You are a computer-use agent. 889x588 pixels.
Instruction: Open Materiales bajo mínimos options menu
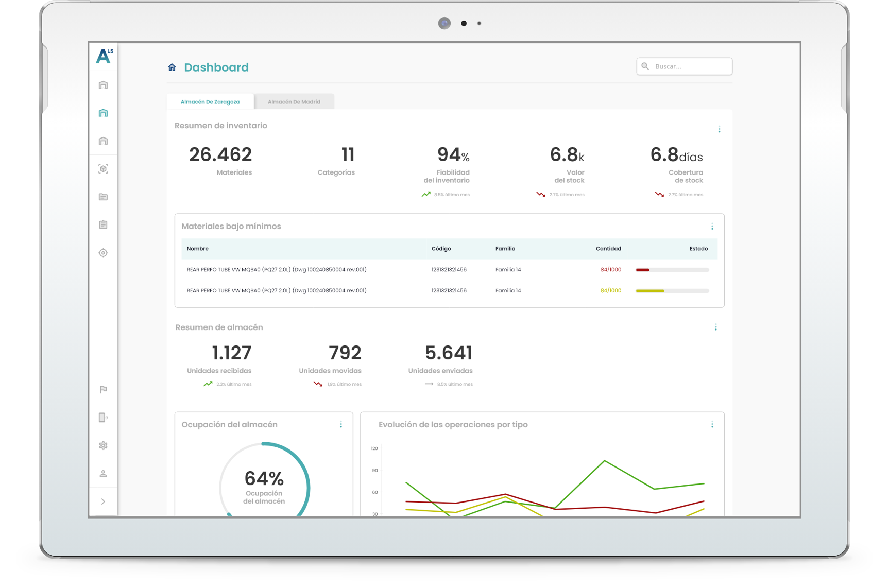[712, 227]
